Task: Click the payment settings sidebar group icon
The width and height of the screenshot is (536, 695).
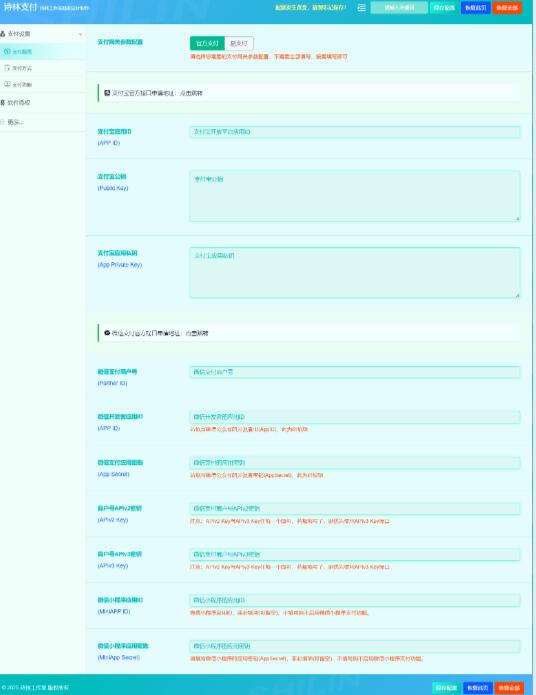Action: (x=3, y=34)
